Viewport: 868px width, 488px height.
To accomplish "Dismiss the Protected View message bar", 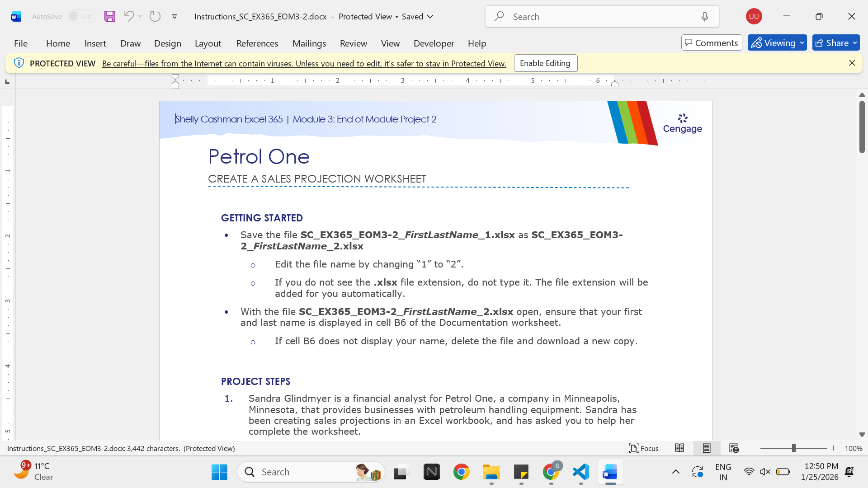I will point(852,63).
